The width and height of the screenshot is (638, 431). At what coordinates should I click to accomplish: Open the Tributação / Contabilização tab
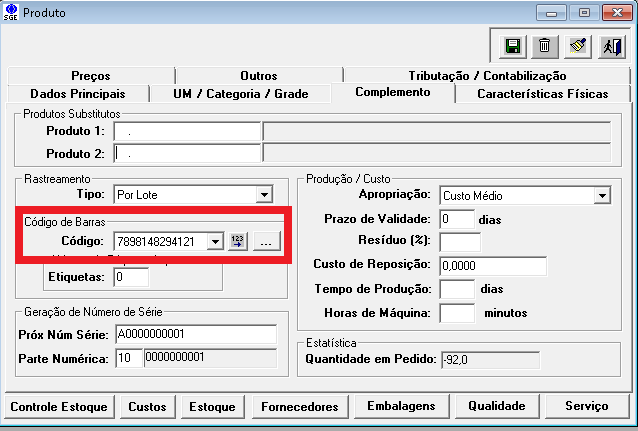[x=487, y=76]
